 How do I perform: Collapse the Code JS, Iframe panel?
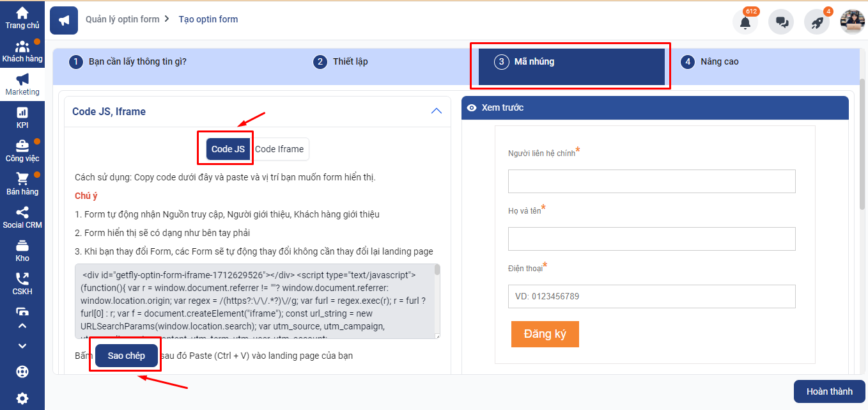pyautogui.click(x=437, y=111)
